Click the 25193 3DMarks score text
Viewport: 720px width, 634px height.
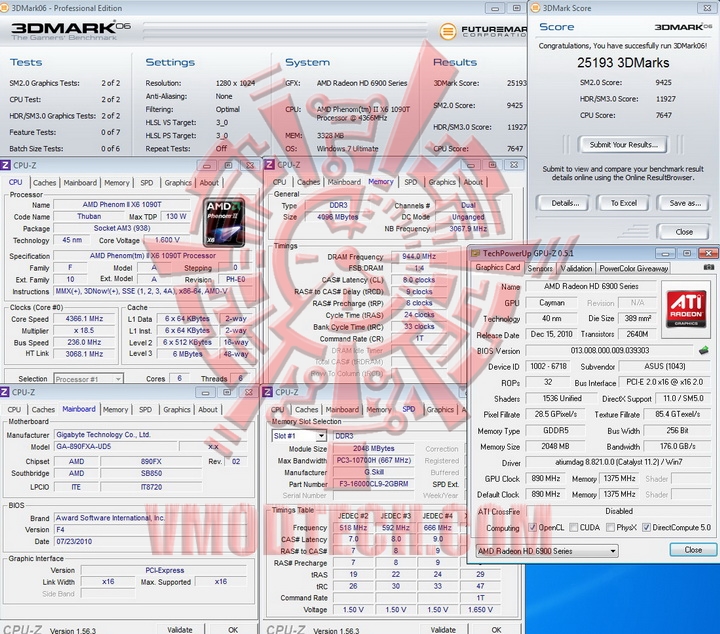tap(623, 63)
